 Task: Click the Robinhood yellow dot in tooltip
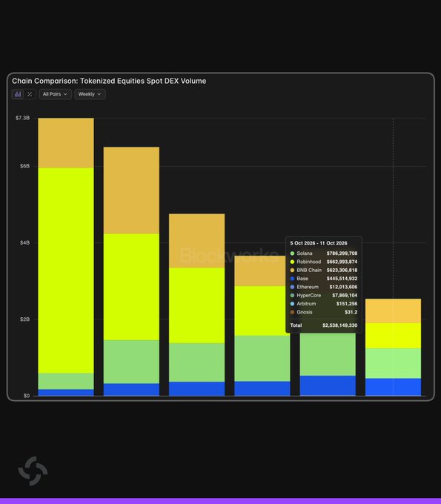point(292,262)
